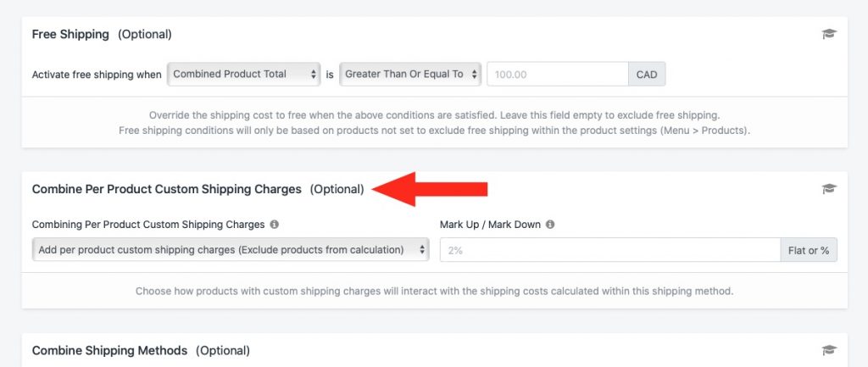
Task: Click info icon next to Mark Up / Mark Down
Action: click(549, 225)
